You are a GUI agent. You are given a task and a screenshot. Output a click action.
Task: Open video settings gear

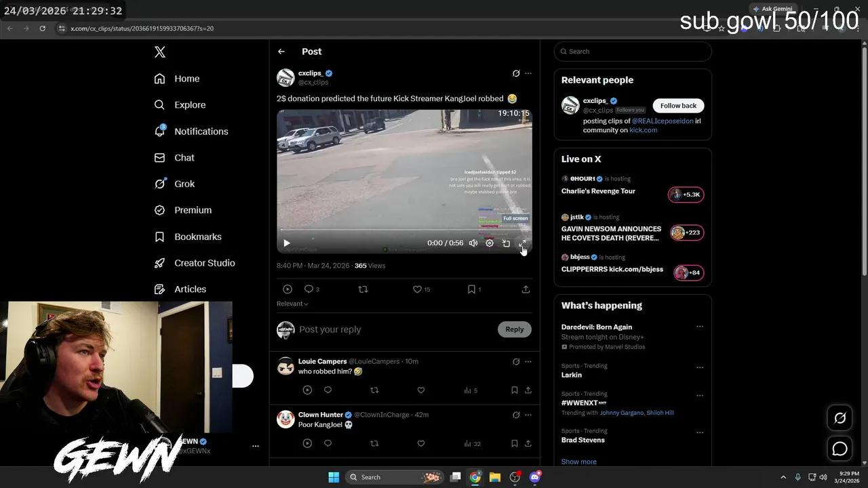[x=490, y=243]
